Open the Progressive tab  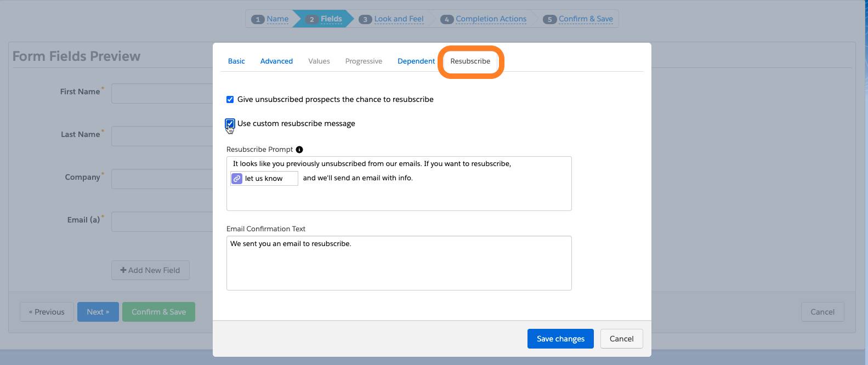coord(364,61)
